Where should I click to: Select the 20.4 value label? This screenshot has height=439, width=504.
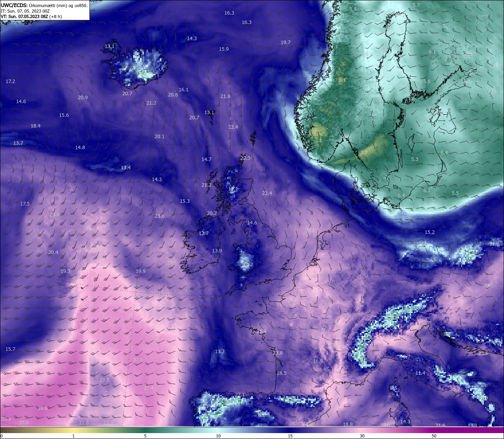coord(53,252)
